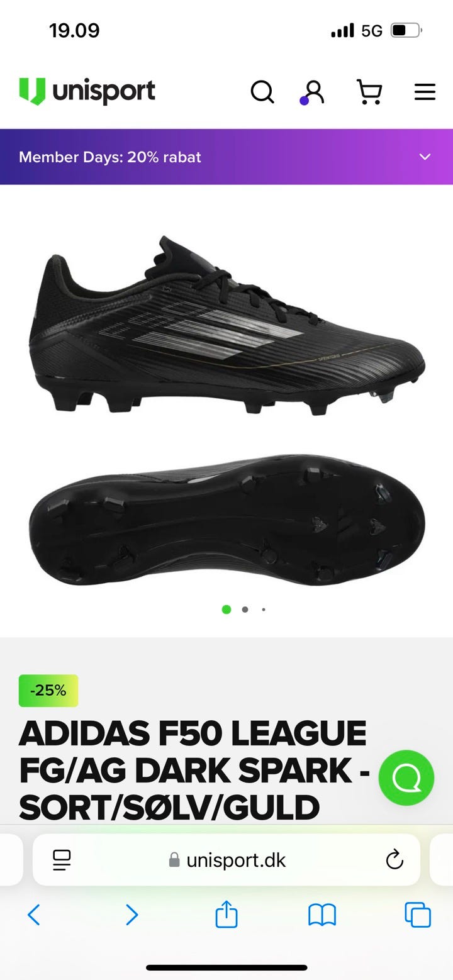
Task: Open the search magnifier icon
Action: tap(262, 92)
